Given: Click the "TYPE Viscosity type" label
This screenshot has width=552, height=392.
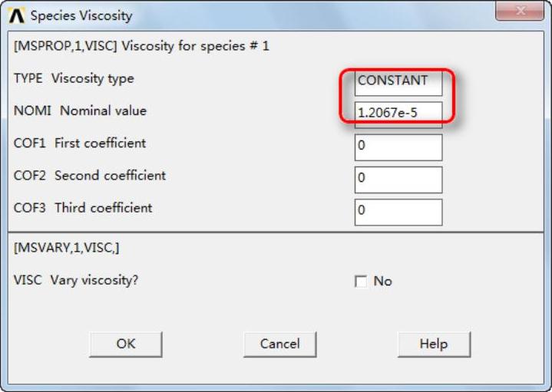Looking at the screenshot, I should coord(74,78).
